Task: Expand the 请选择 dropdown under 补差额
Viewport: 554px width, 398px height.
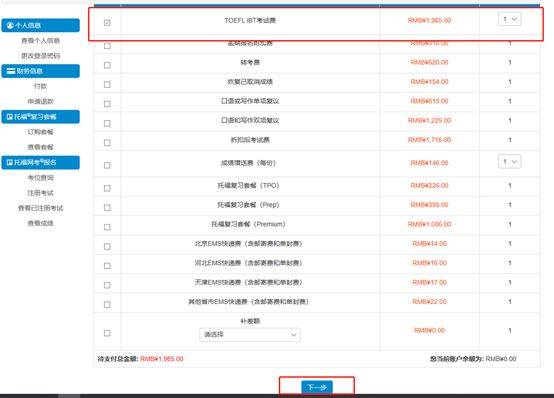Action: coord(250,335)
